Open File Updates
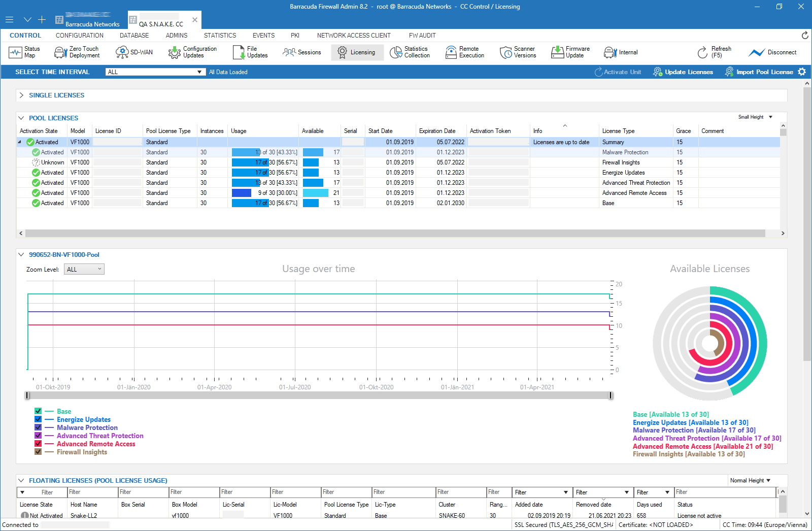The image size is (812, 531). click(x=250, y=52)
